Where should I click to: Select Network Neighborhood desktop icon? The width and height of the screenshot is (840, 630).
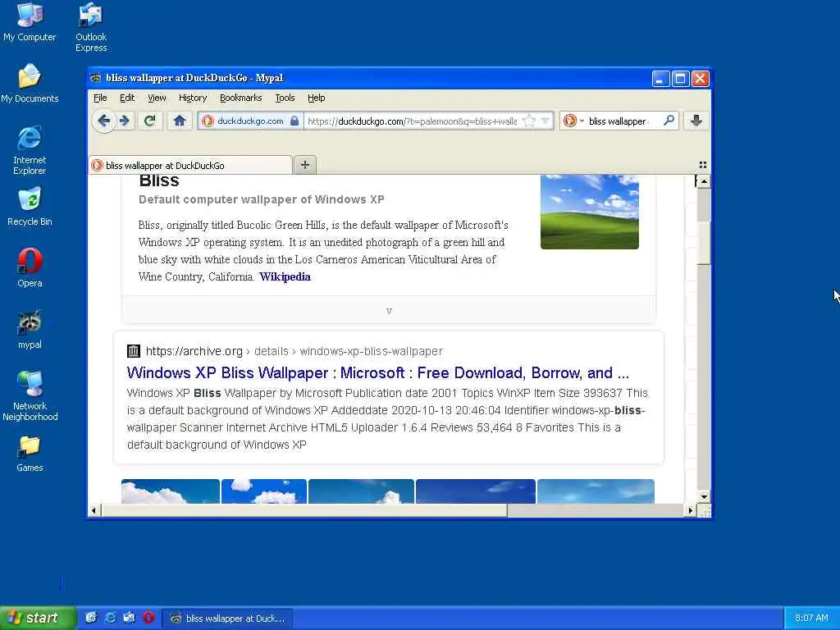[x=30, y=395]
